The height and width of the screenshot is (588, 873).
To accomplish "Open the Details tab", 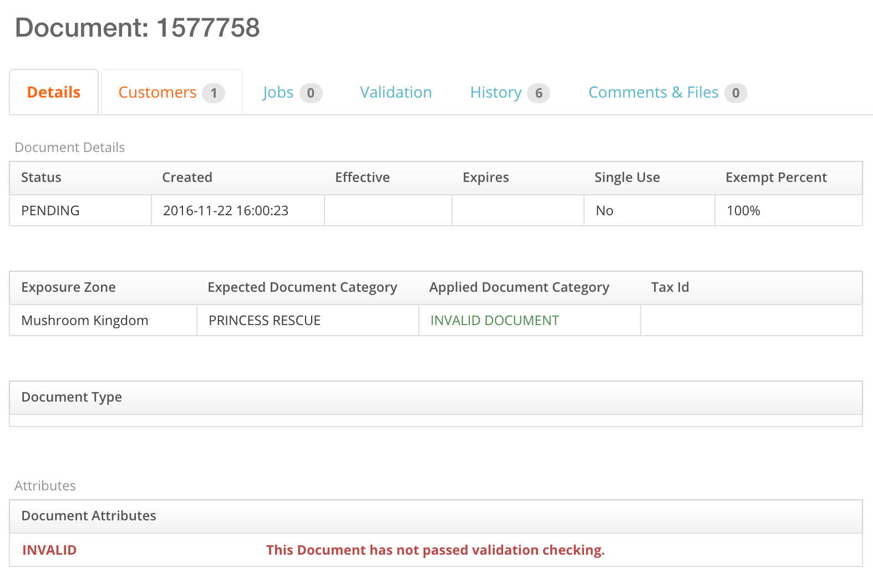I will pos(54,92).
